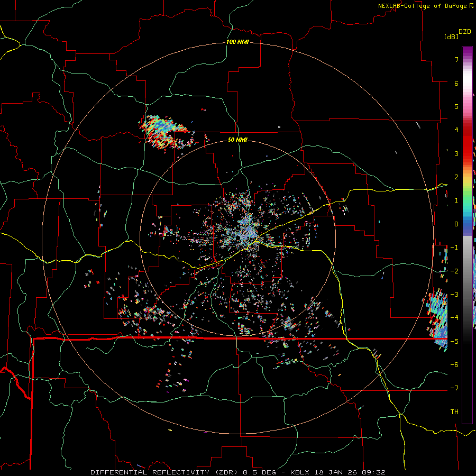Click the 100 NMI range ring label
476x476 pixels.
pos(237,42)
